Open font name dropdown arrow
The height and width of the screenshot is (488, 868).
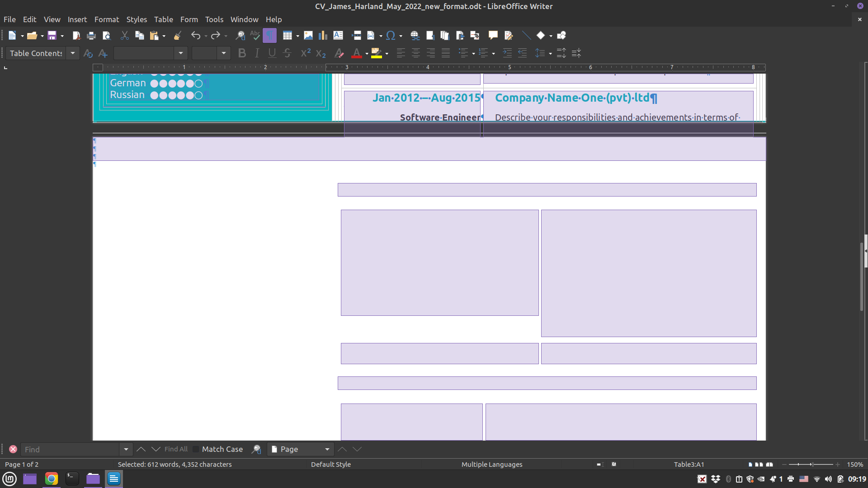click(x=181, y=53)
